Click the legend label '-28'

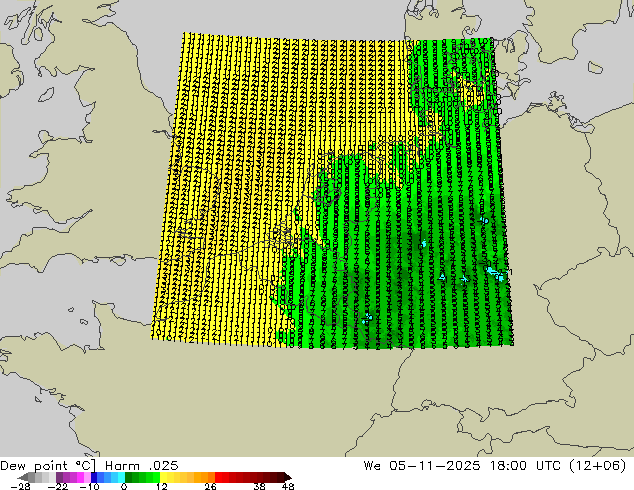[x=20, y=487]
